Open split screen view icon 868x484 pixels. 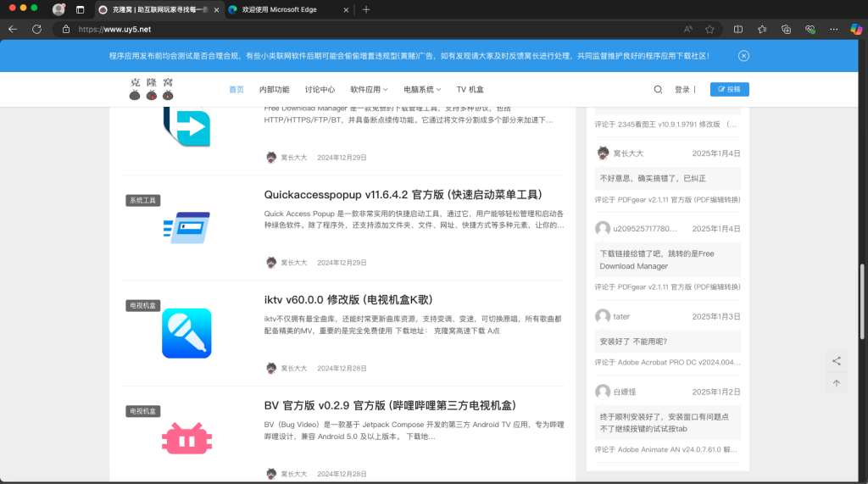click(738, 30)
